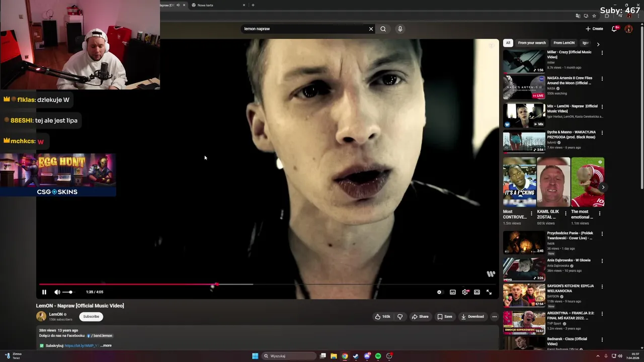The image size is (644, 362).
Task: Switch to the 'Nowa karta' browser tab
Action: (217, 5)
